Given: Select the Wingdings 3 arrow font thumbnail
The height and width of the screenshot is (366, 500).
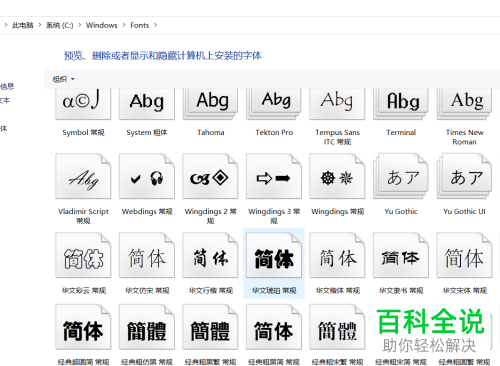Looking at the screenshot, I should point(274,176).
